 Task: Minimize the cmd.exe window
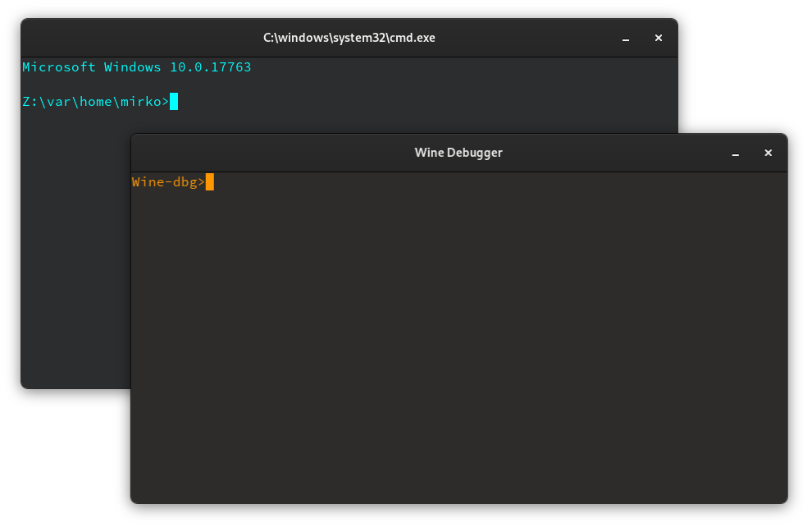click(x=626, y=38)
